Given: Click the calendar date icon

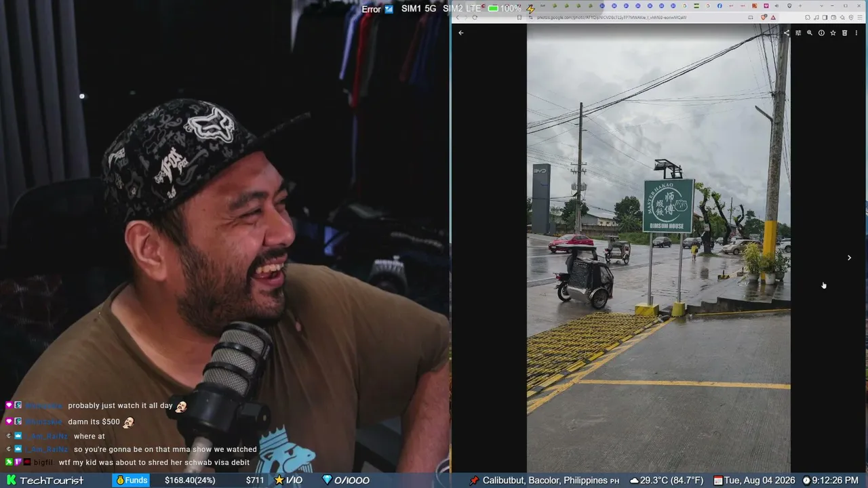Looking at the screenshot, I should 718,481.
